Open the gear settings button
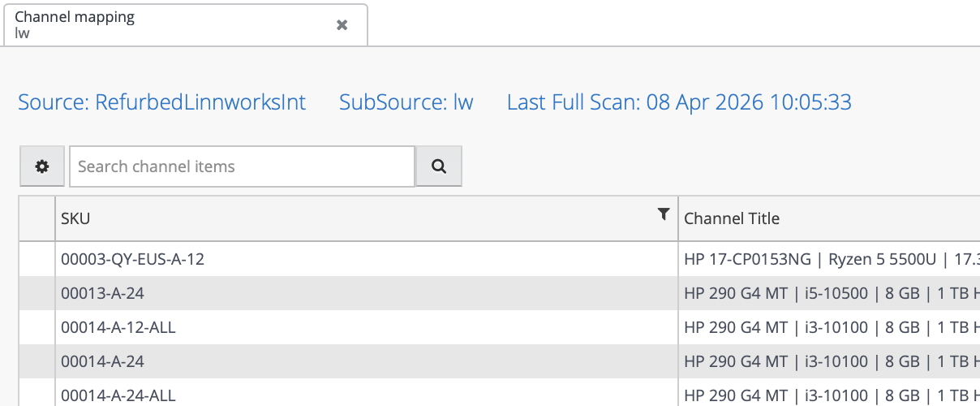The width and height of the screenshot is (980, 406). point(42,166)
